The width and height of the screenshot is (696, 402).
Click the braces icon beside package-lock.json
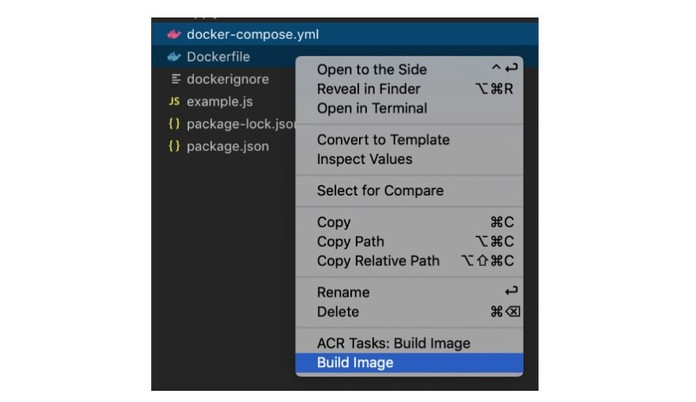(174, 124)
